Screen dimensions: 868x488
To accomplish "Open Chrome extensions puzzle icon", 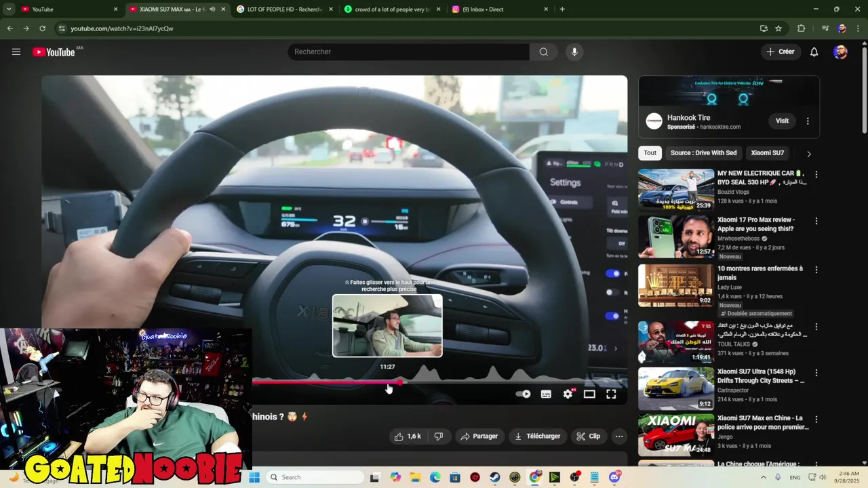I will (801, 28).
